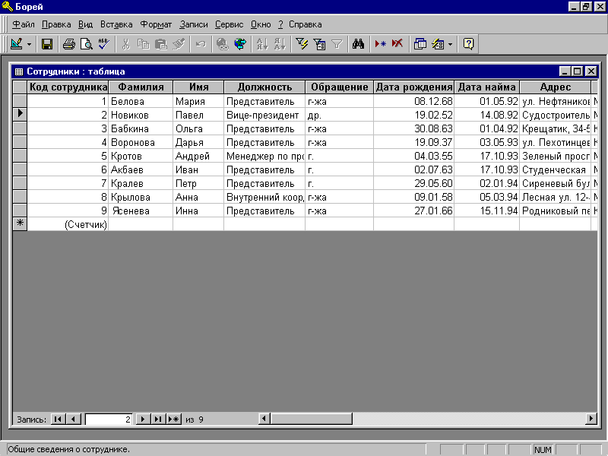The height and width of the screenshot is (456, 608).
Task: Open the Файл menu
Action: click(23, 24)
